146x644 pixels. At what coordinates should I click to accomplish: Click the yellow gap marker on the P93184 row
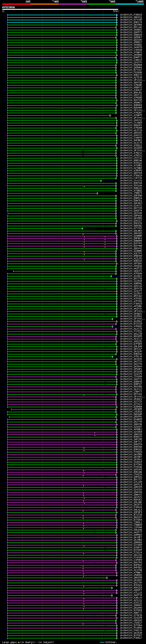pos(84,186)
